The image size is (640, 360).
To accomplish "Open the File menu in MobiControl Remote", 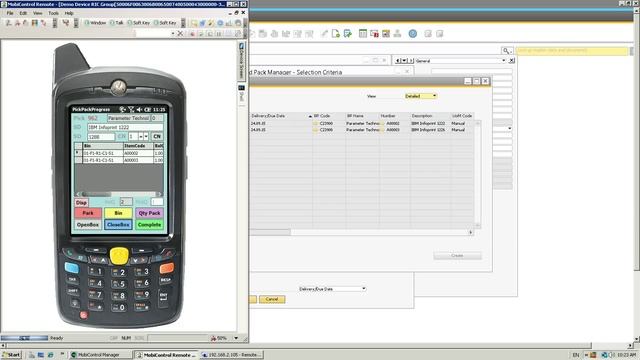I will tap(10, 13).
